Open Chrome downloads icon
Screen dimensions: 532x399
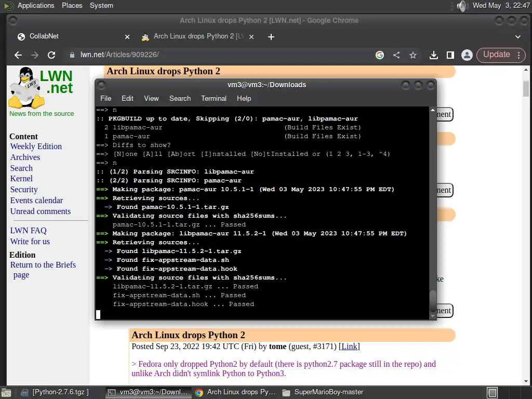click(x=434, y=55)
